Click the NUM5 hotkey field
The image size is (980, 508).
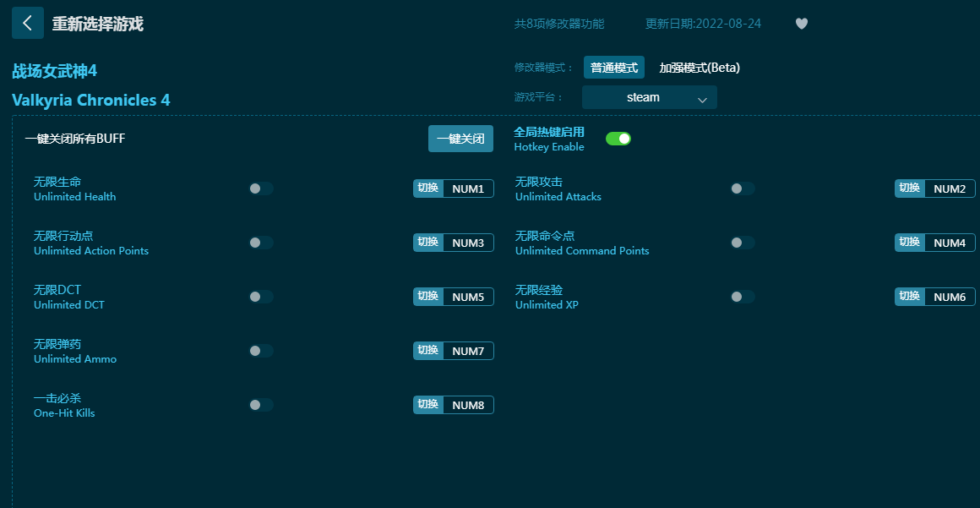468,298
